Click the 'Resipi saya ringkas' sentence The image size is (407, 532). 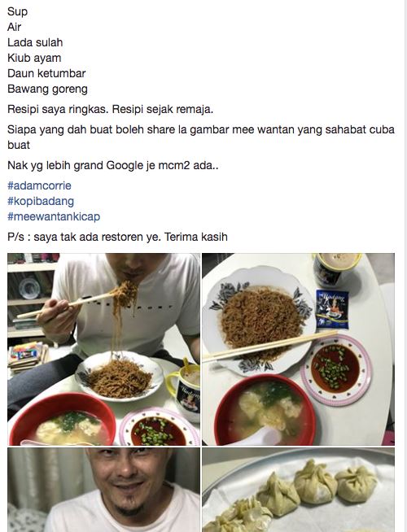click(x=111, y=109)
